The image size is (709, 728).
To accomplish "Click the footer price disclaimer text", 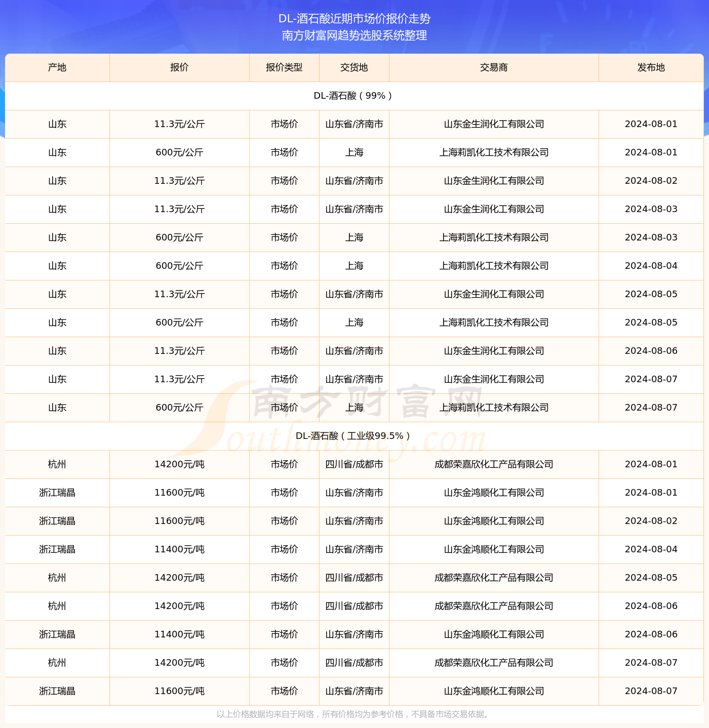I will [354, 714].
